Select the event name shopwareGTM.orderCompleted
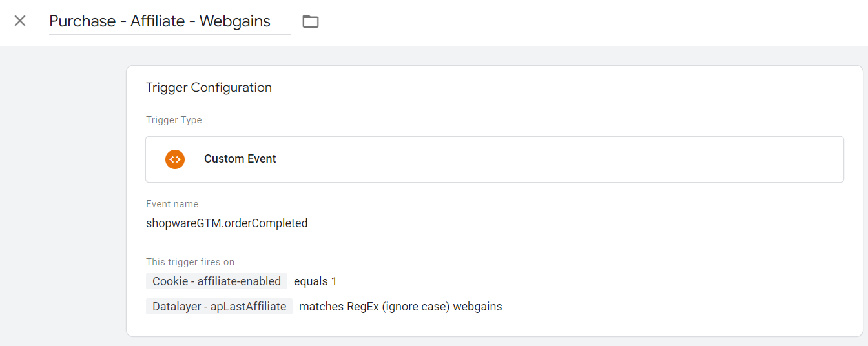This screenshot has width=868, height=346. [x=227, y=223]
